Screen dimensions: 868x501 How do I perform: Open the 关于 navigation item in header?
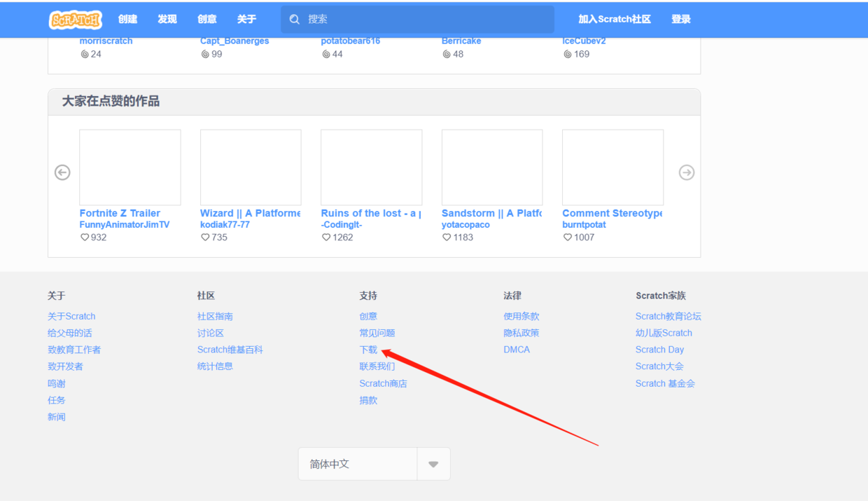[246, 20]
